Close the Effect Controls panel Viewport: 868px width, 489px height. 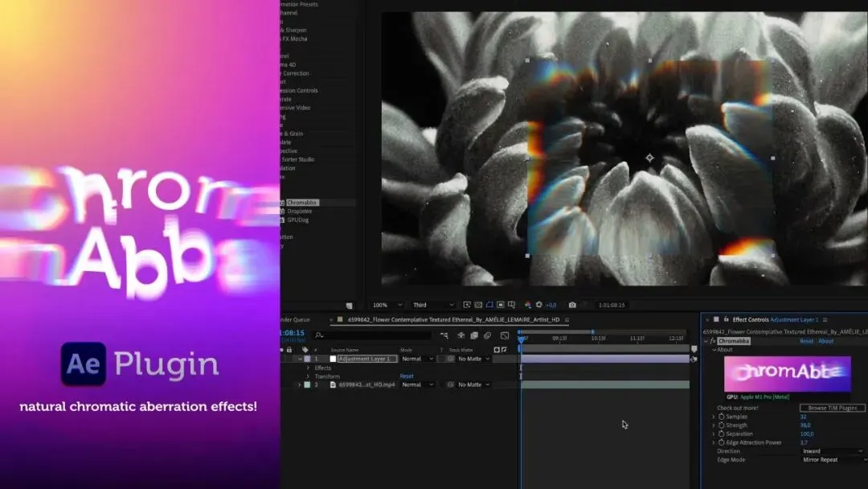click(707, 319)
